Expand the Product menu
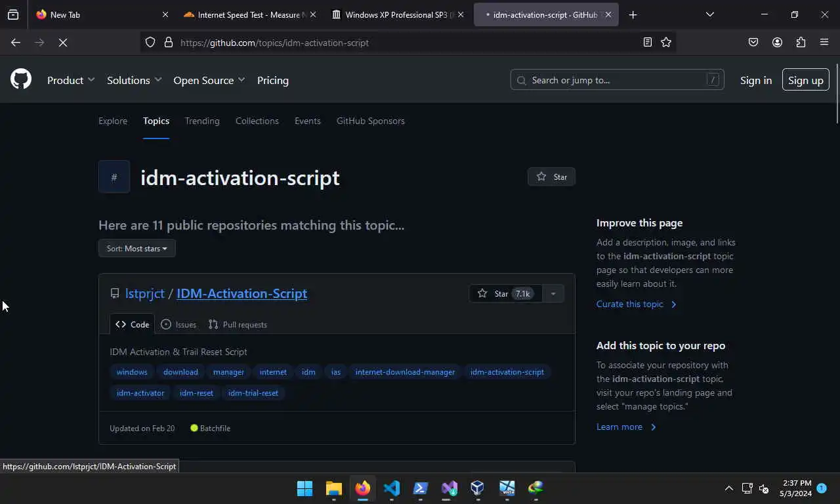The width and height of the screenshot is (840, 504). [71, 80]
